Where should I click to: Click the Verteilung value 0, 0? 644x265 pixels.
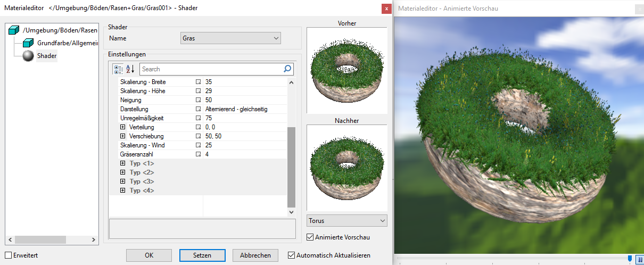point(210,127)
